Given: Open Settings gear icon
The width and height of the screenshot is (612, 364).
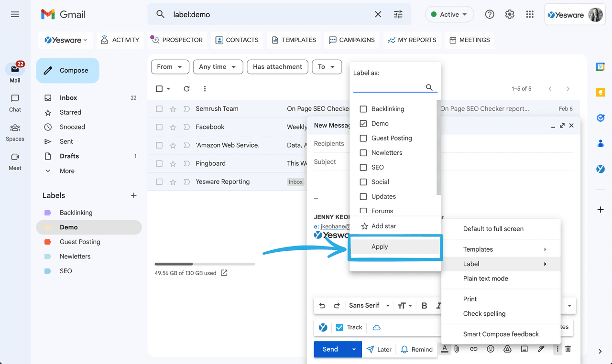Looking at the screenshot, I should pos(510,14).
